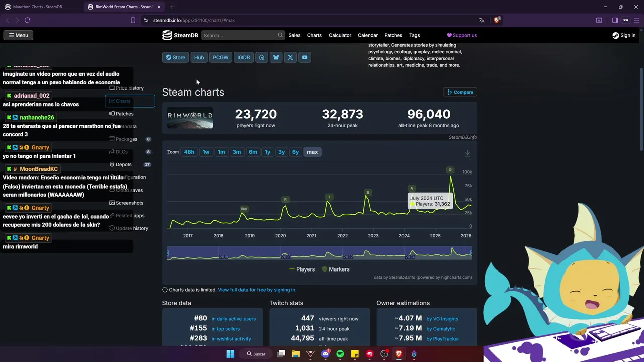Viewport: 644px width, 362px height.
Task: Open the SteamDB Menu button
Action: [18, 35]
